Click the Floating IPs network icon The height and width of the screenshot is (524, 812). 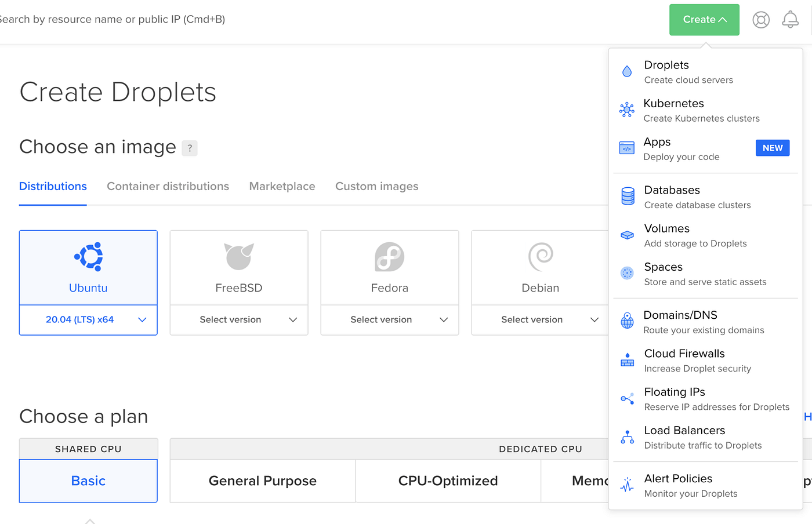click(x=628, y=398)
